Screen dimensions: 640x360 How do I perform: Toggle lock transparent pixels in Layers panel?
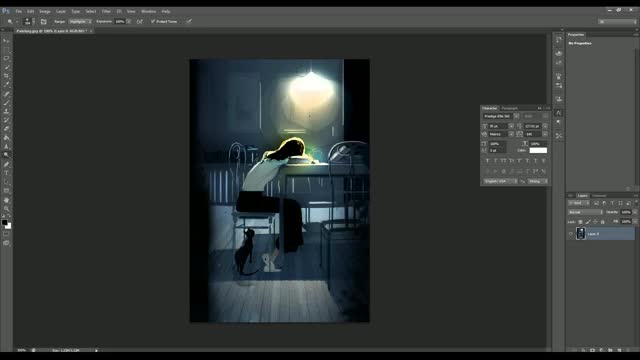click(x=580, y=222)
